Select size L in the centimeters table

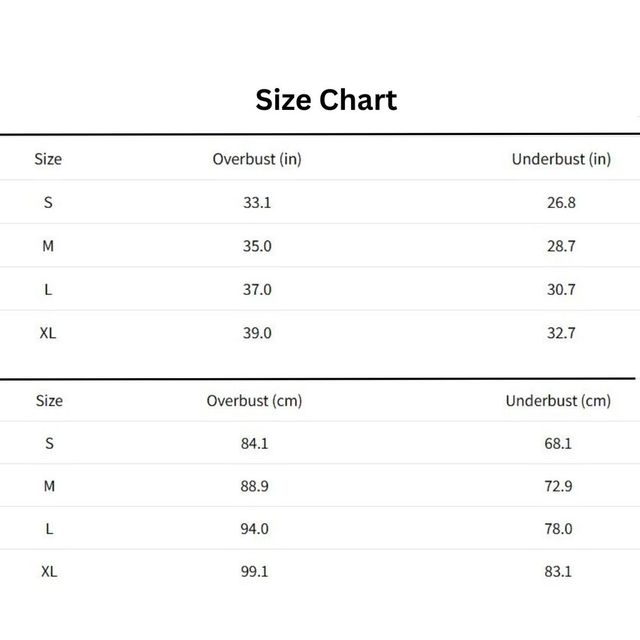[x=49, y=529]
